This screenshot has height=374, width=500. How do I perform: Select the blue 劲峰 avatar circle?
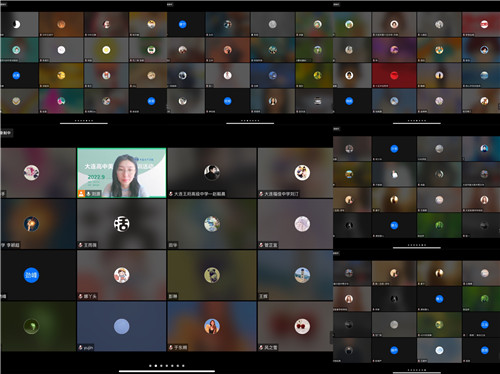31,275
